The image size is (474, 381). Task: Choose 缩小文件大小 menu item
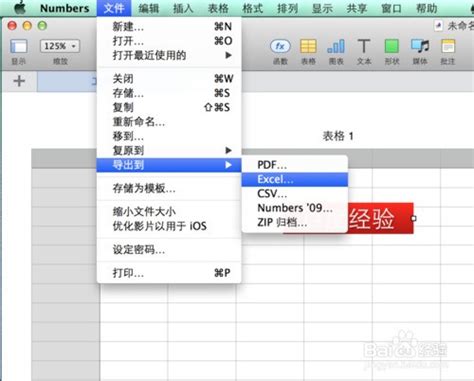(x=169, y=212)
